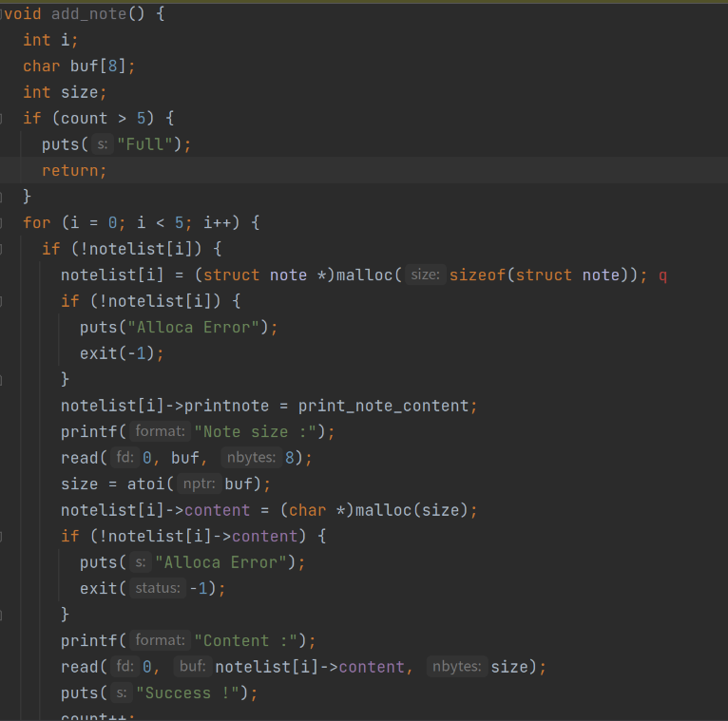728x721 pixels.
Task: Click 'format:' hint before "Content :"
Action: coord(159,641)
